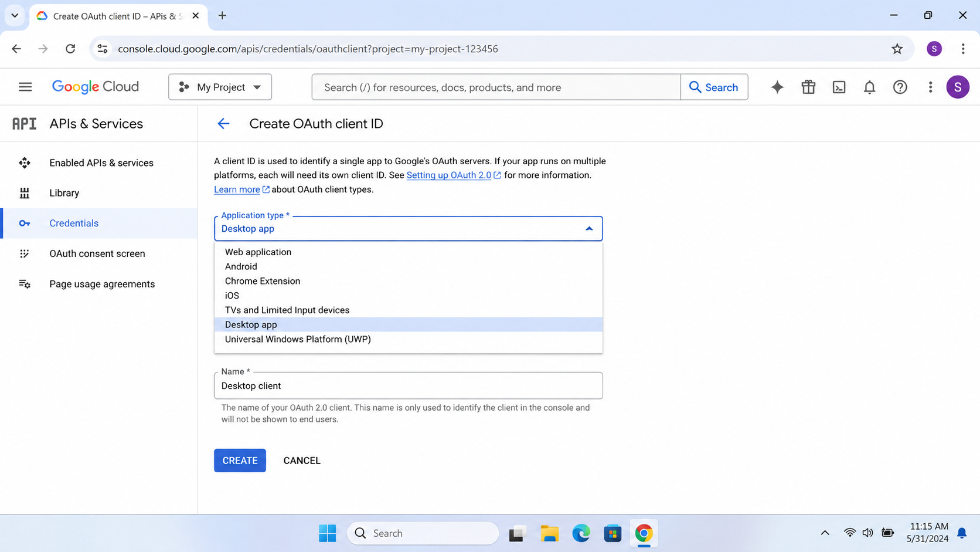Click the CANCEL button
This screenshot has height=552, width=980.
[x=302, y=460]
